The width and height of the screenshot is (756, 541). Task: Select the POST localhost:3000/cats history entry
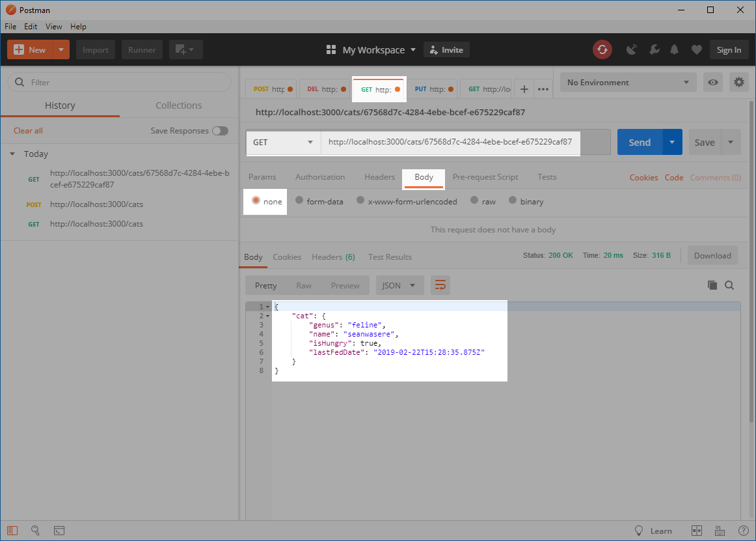click(96, 204)
